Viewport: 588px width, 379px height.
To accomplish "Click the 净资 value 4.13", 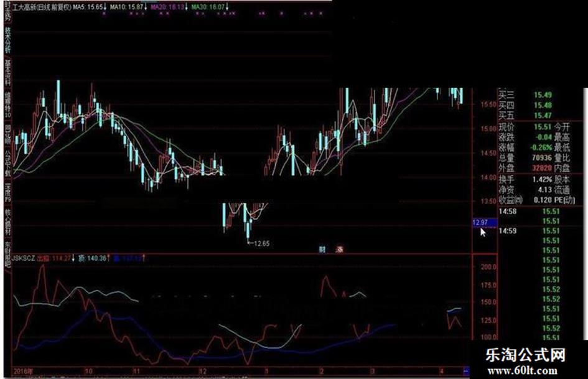I will 545,190.
